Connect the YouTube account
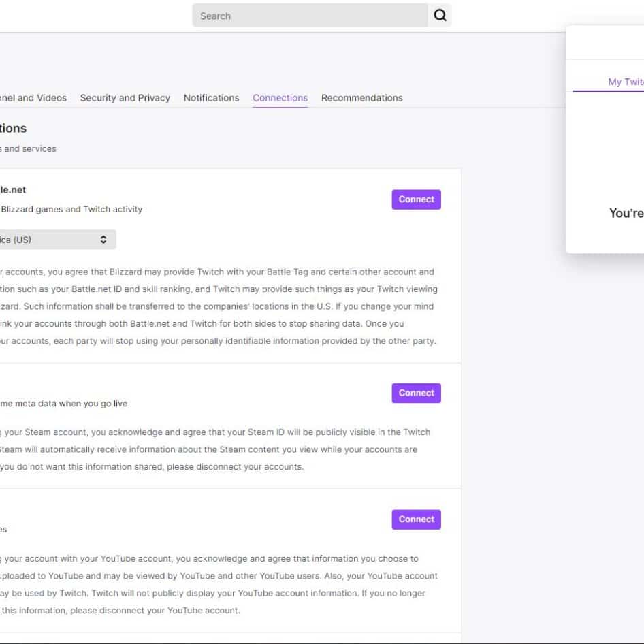Viewport: 644px width, 644px height. coord(416,519)
